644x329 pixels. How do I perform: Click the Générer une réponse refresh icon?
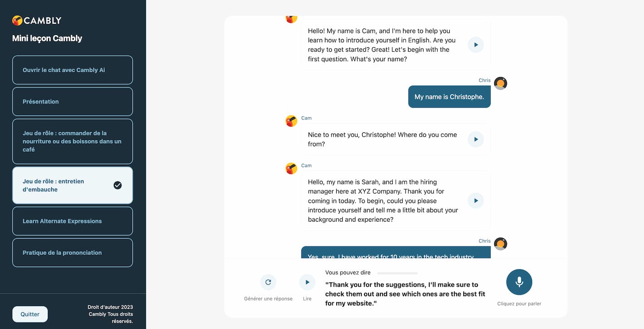pyautogui.click(x=268, y=282)
